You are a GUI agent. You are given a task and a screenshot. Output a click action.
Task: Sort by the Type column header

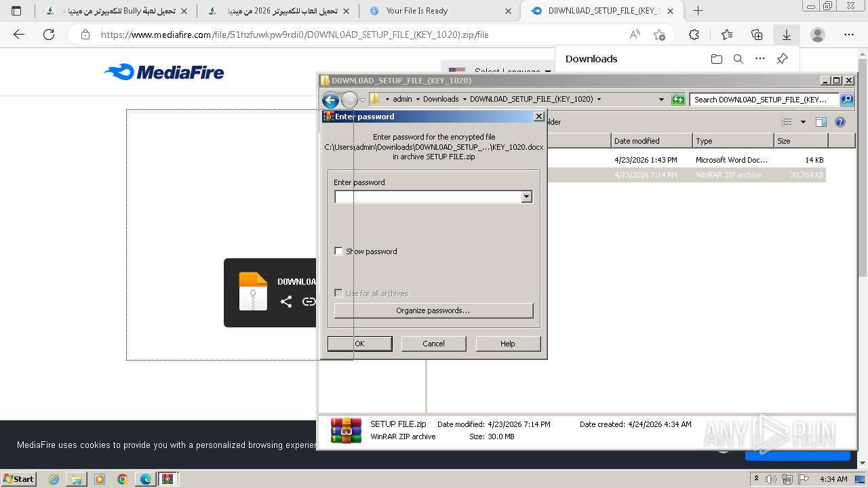[733, 141]
